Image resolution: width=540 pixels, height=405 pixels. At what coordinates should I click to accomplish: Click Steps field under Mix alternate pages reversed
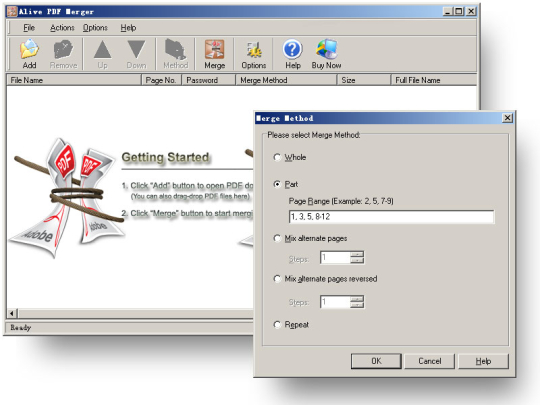coord(335,302)
